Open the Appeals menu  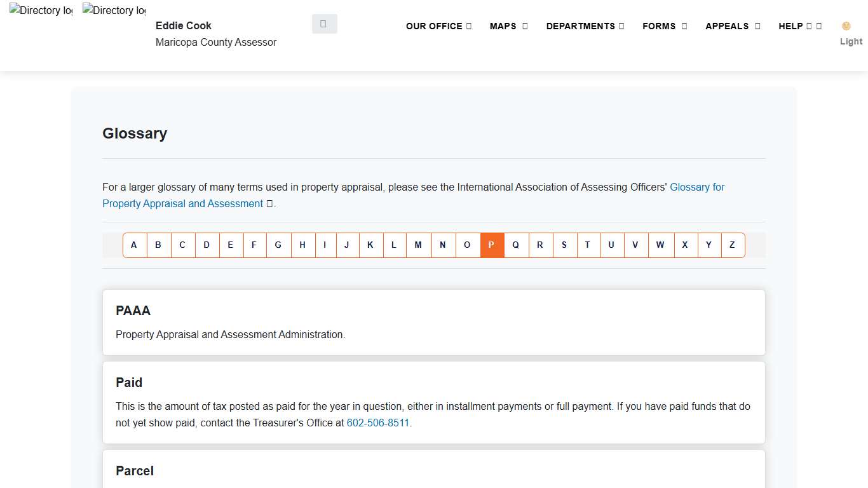coord(732,26)
